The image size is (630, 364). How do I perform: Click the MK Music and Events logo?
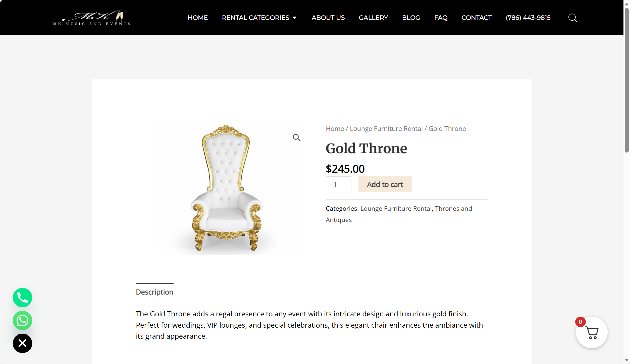[92, 18]
